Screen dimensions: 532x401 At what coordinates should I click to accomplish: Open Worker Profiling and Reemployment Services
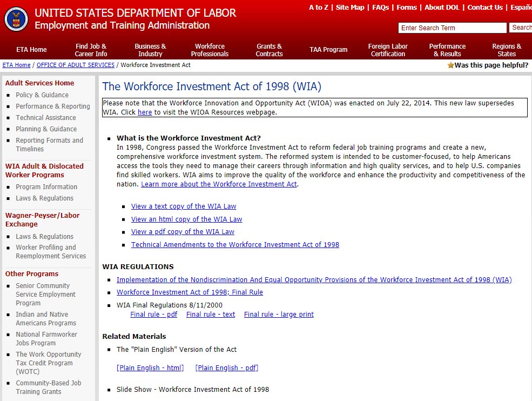(x=51, y=252)
